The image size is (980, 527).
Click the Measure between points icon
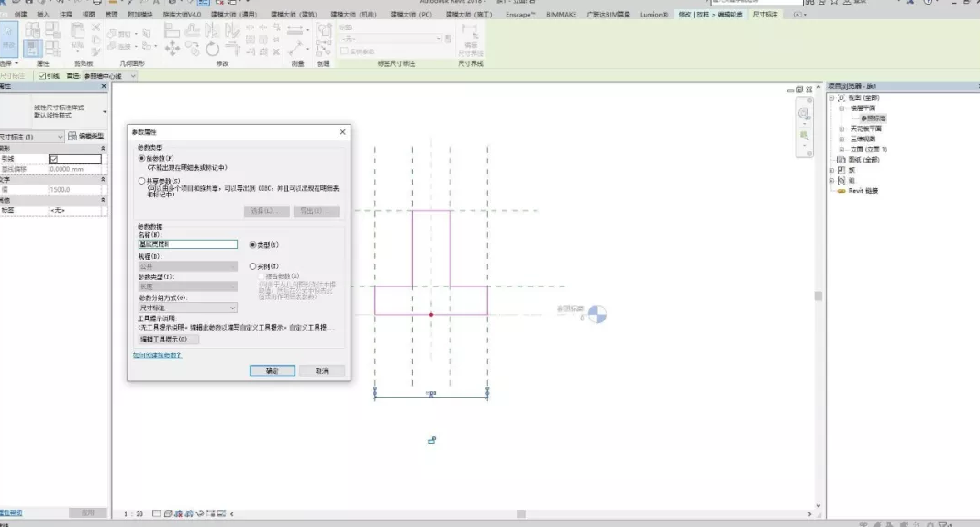point(295,29)
